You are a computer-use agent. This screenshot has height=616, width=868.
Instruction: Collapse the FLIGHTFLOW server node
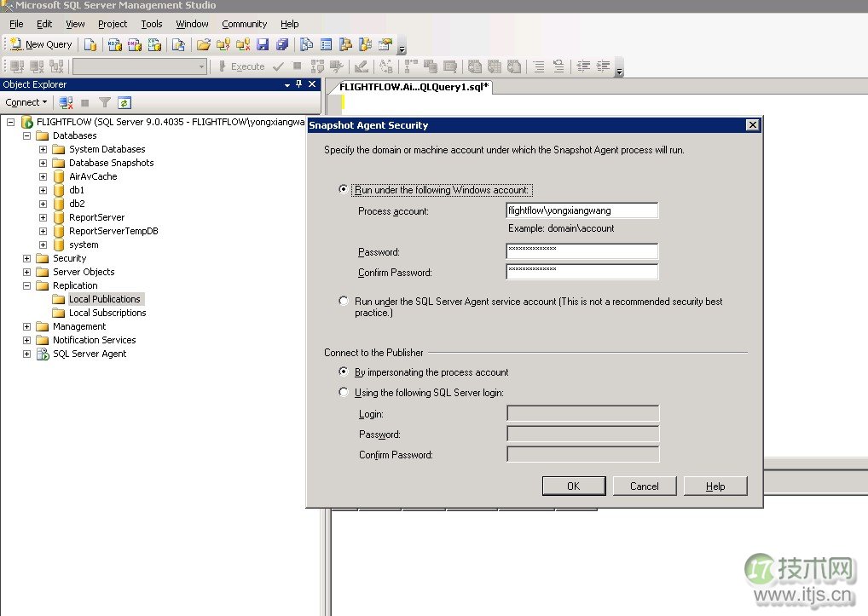click(10, 122)
